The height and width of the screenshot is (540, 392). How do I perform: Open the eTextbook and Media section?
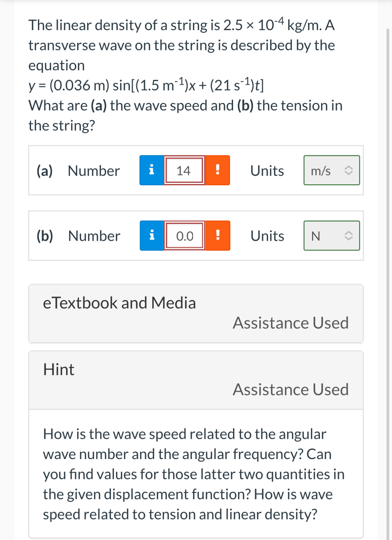tap(119, 303)
